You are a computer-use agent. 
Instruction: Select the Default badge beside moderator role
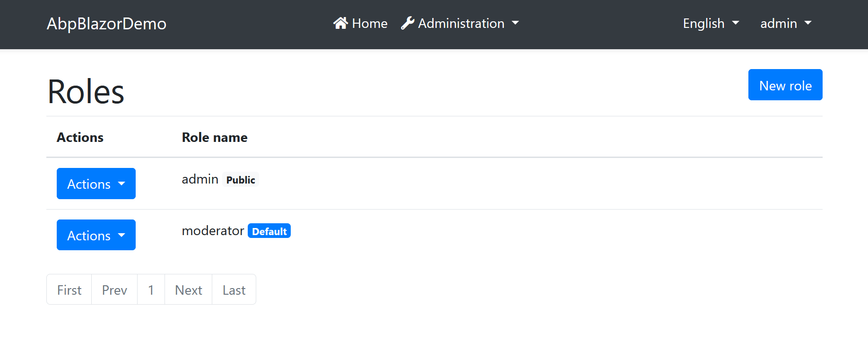pos(269,231)
